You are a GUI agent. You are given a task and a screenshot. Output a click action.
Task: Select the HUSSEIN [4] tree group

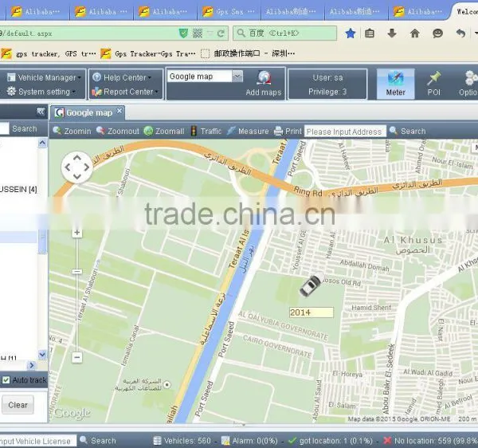(x=18, y=190)
